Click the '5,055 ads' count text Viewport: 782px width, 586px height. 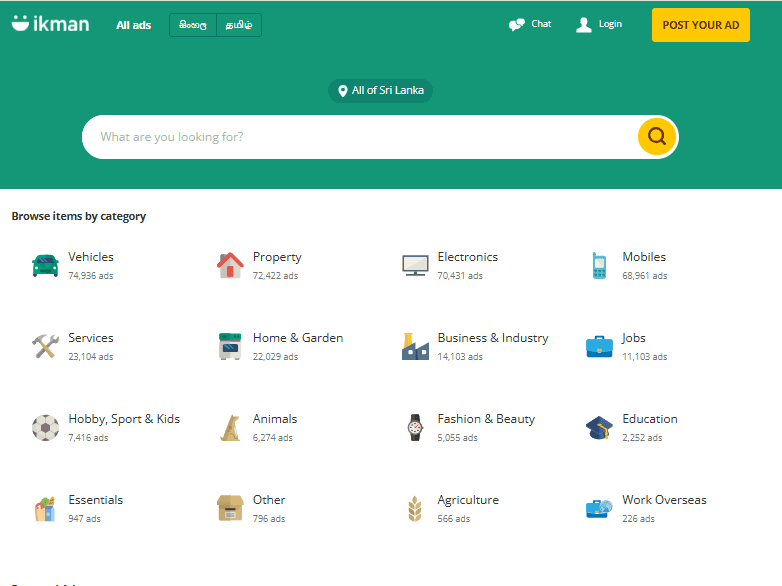(x=457, y=438)
